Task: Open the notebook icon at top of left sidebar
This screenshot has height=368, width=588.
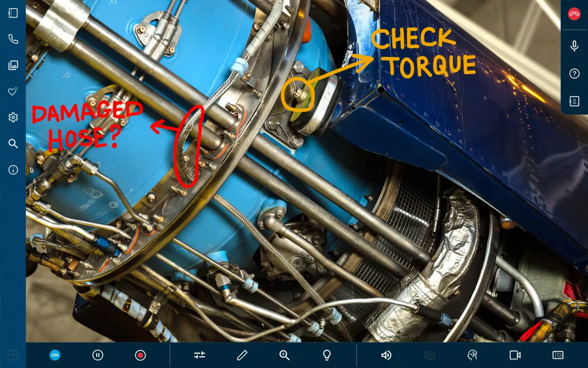Action: [13, 13]
